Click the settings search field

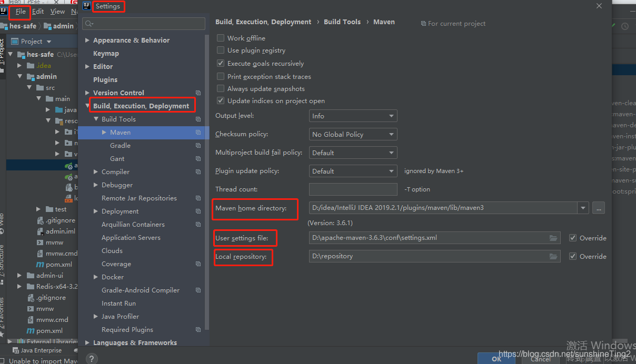(x=144, y=24)
